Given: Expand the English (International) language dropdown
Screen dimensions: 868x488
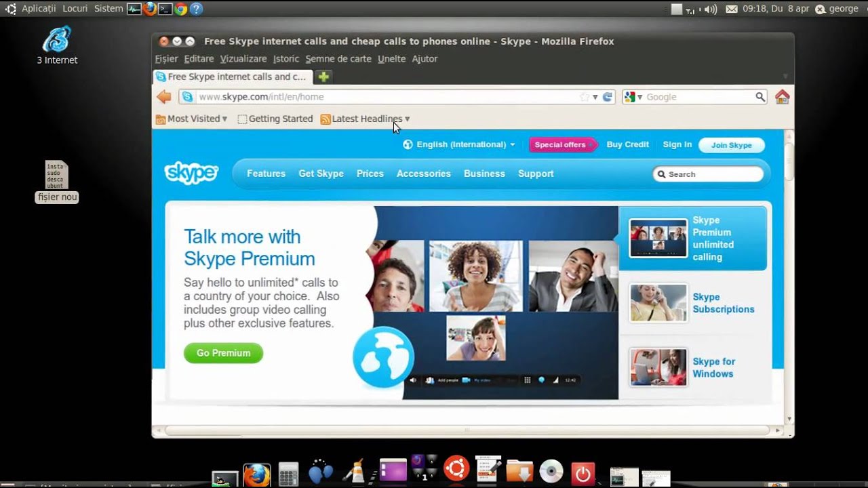Looking at the screenshot, I should [459, 144].
